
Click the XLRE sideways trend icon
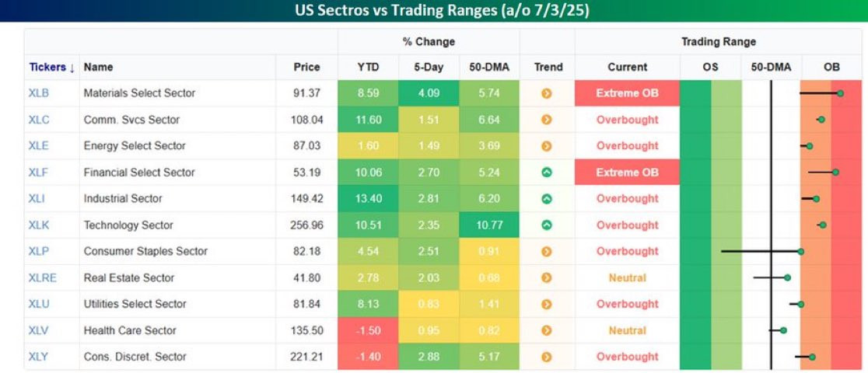click(x=546, y=278)
